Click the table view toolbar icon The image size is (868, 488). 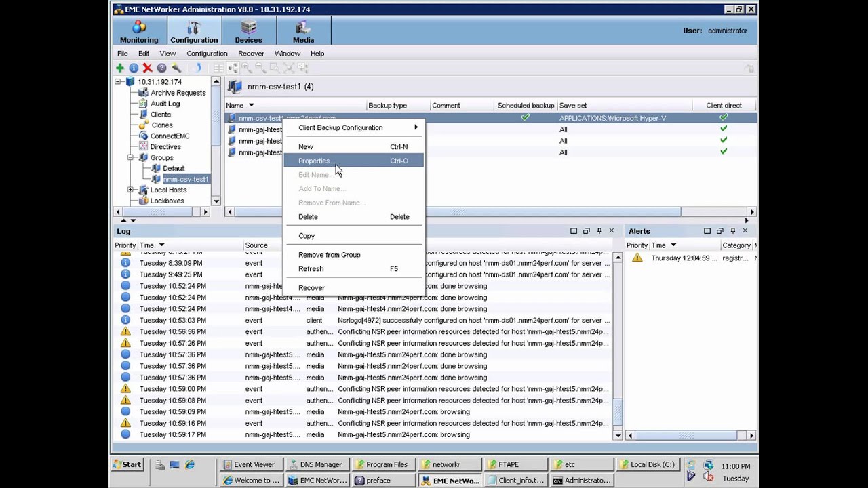click(218, 68)
